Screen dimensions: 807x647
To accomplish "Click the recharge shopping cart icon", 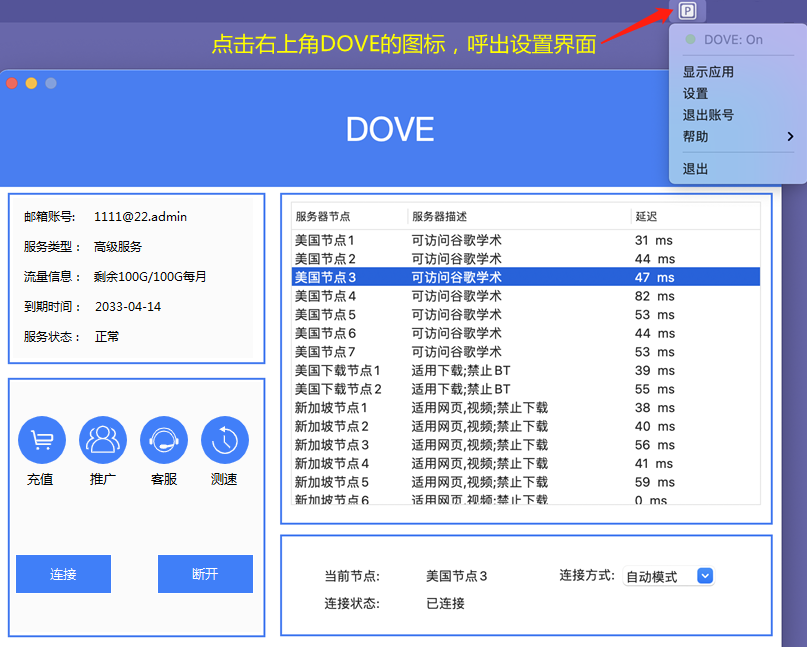I will click(x=42, y=439).
